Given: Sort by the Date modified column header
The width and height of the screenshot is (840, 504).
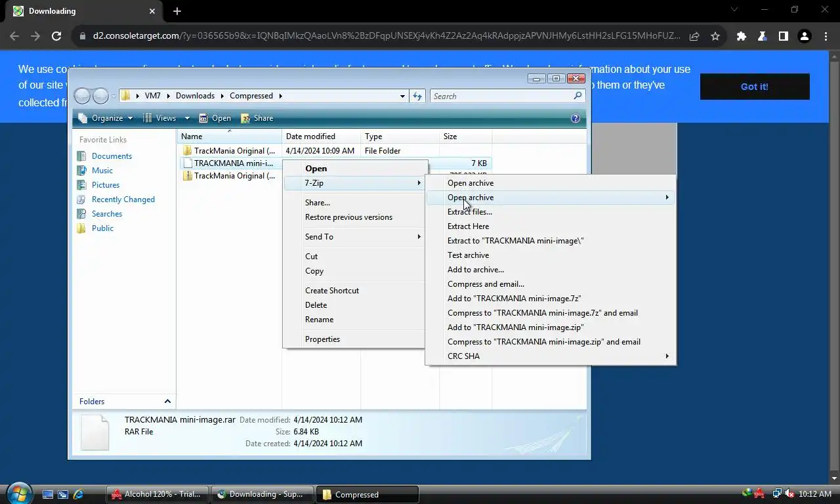Looking at the screenshot, I should click(x=322, y=136).
